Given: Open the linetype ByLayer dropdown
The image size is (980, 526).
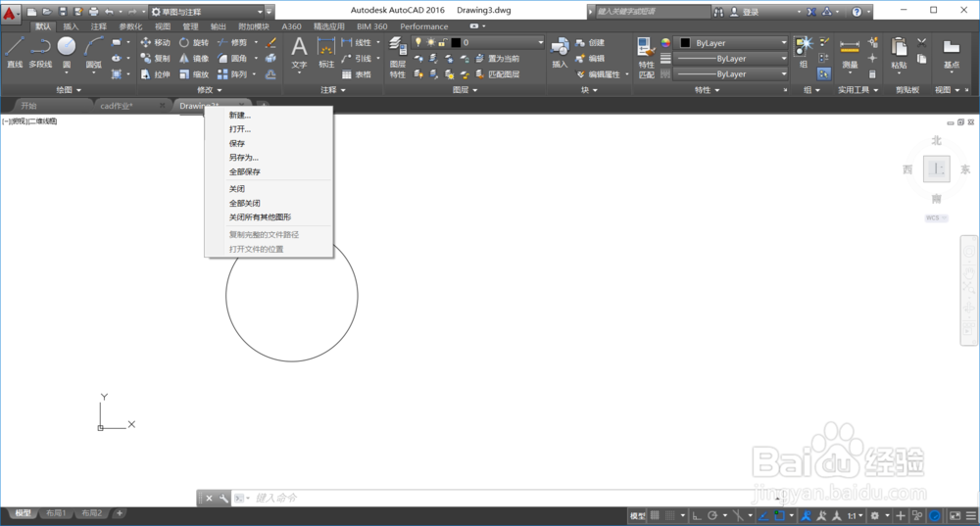Looking at the screenshot, I should 732,73.
